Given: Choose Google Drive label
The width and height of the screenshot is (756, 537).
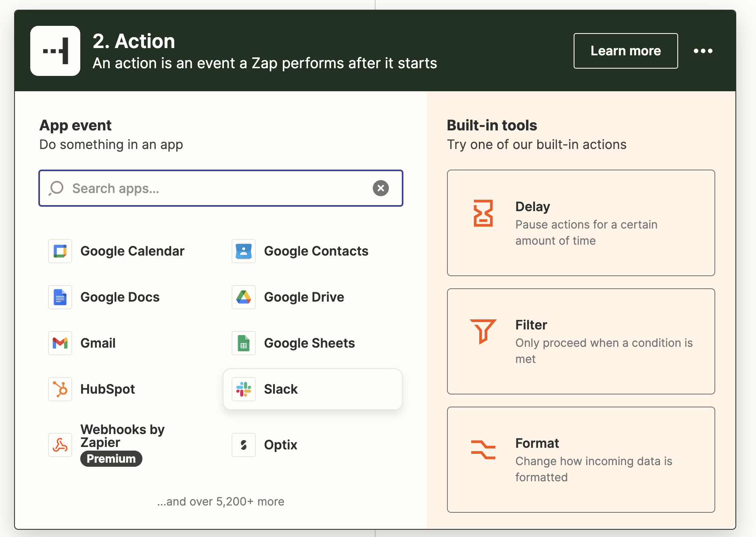Looking at the screenshot, I should coord(304,297).
